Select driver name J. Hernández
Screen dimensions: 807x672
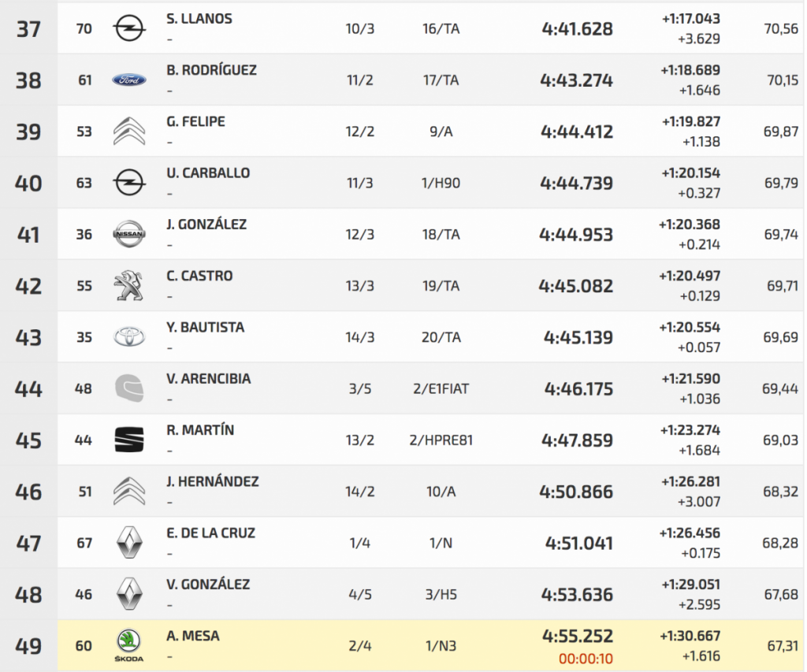[213, 481]
